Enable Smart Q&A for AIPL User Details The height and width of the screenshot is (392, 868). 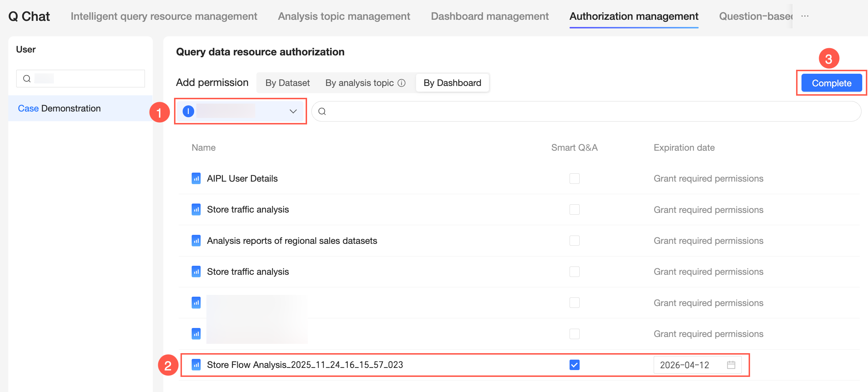pos(574,178)
